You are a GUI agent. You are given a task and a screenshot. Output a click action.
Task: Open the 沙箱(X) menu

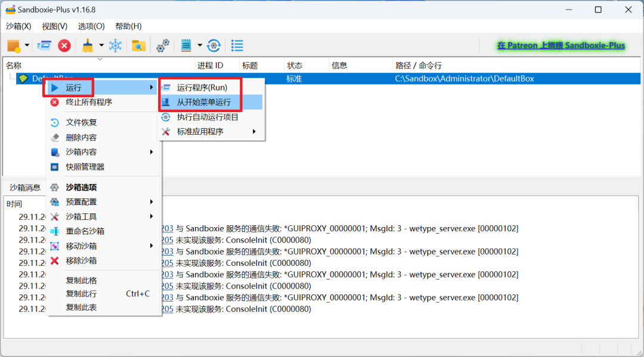pyautogui.click(x=18, y=26)
